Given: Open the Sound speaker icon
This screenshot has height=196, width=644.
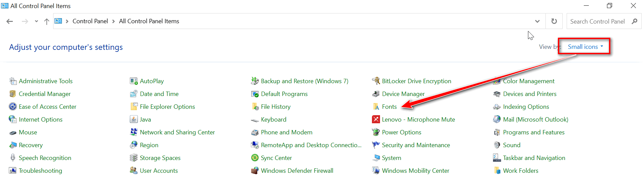Looking at the screenshot, I should pyautogui.click(x=497, y=145).
